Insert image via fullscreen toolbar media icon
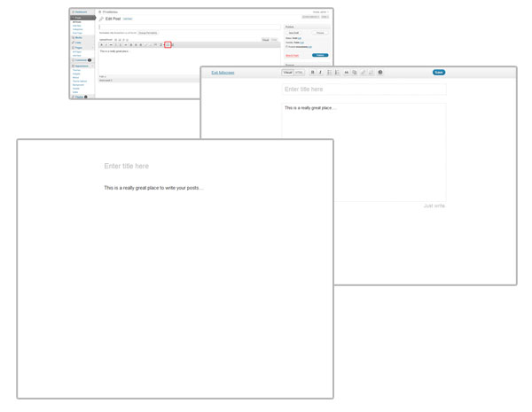This screenshot has width=532, height=412. (355, 73)
